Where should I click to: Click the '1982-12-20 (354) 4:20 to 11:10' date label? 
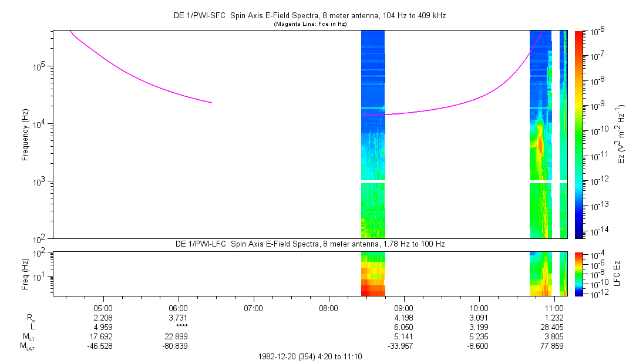(310, 356)
